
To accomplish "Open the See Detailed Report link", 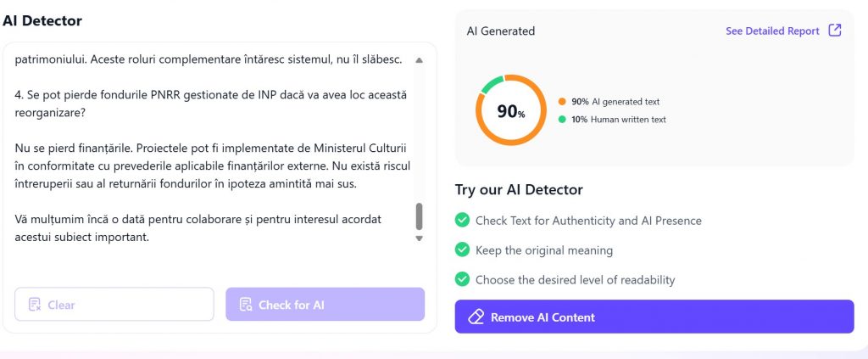I will pos(772,31).
